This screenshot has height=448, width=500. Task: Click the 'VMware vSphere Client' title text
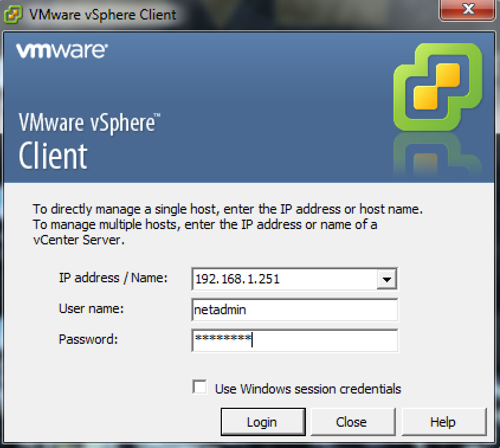(x=102, y=15)
